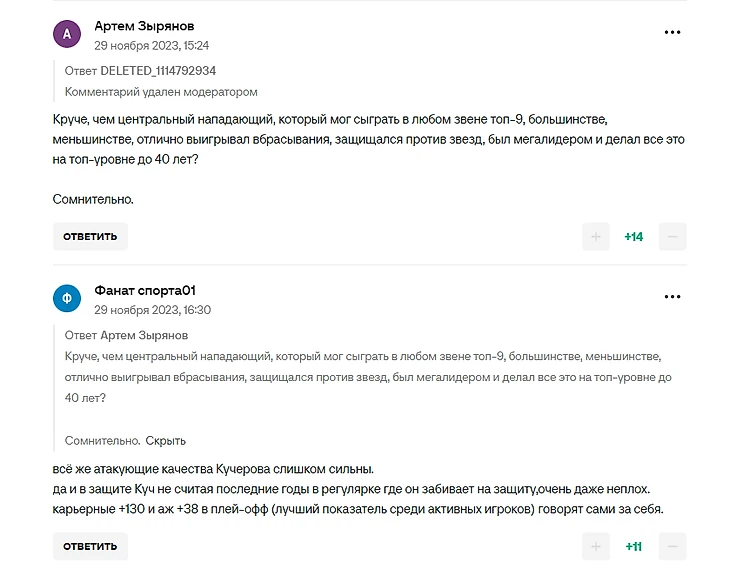Click the 15:24 comment timestamp

click(x=151, y=46)
